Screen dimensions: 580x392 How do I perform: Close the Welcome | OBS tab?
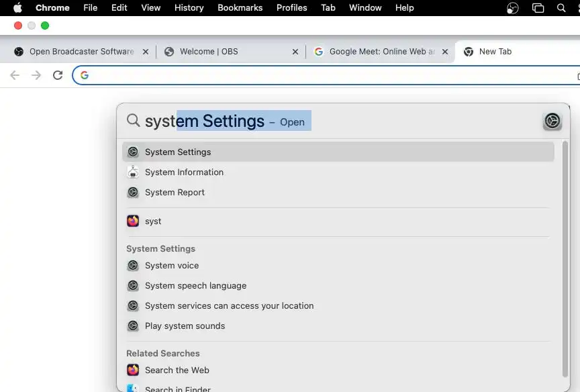point(295,52)
